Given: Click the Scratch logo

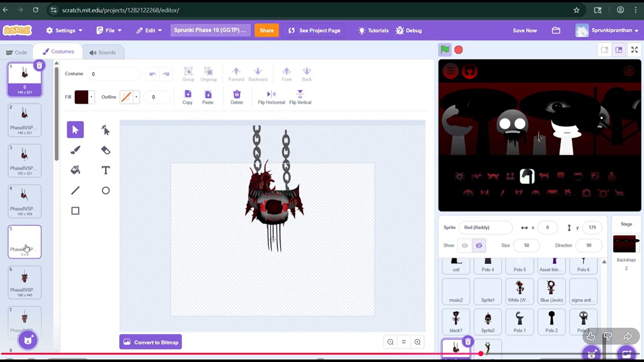Looking at the screenshot, I should click(18, 30).
